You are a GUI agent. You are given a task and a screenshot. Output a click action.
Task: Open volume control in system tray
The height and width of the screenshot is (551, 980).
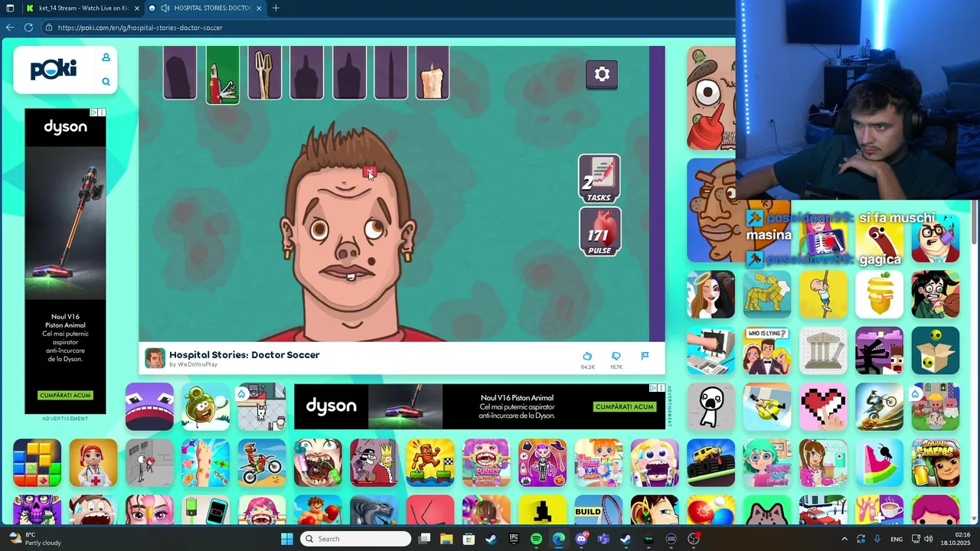pyautogui.click(x=929, y=539)
